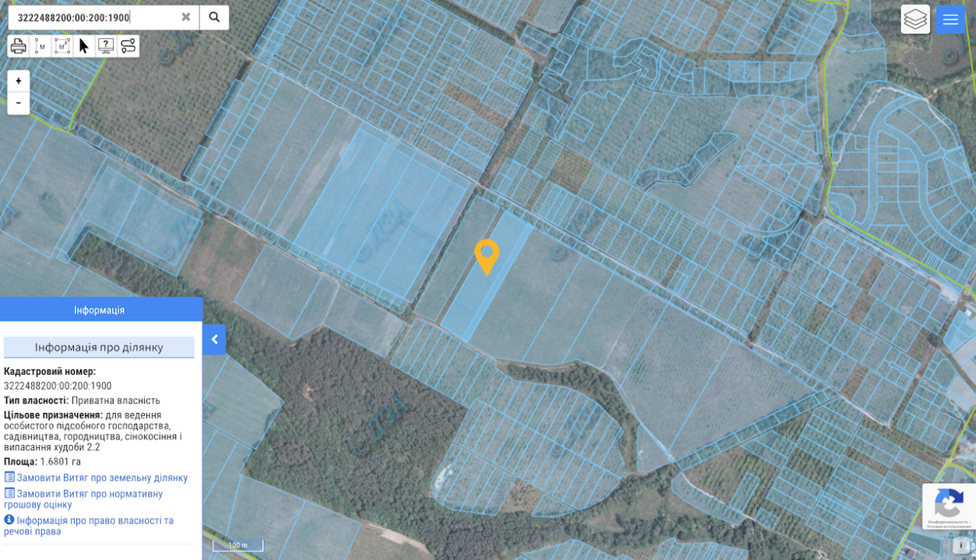
Task: Select the Інформація tab header
Action: click(x=100, y=310)
